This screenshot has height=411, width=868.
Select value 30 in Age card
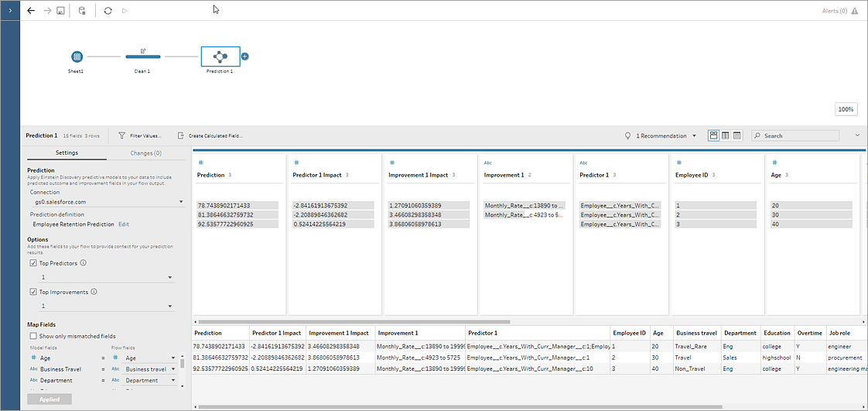(812, 215)
